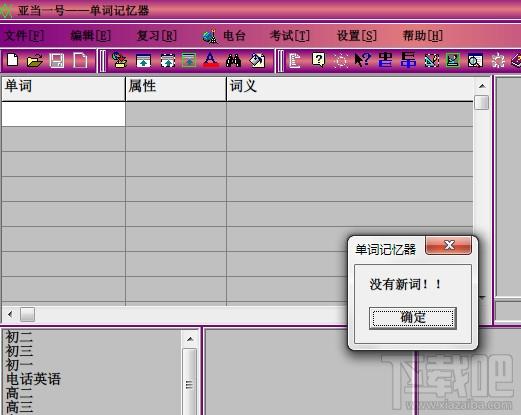Open the 考试[T] menu

290,35
